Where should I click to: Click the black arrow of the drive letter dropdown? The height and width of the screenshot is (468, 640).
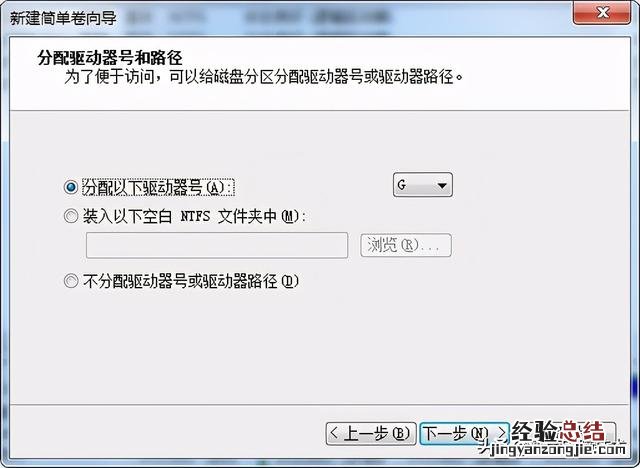[442, 186]
